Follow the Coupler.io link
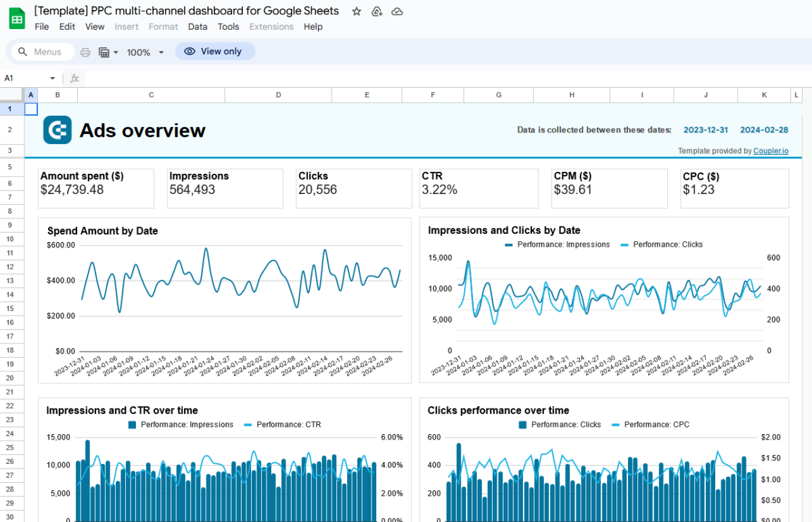Viewport: 812px width, 522px height. click(x=771, y=151)
